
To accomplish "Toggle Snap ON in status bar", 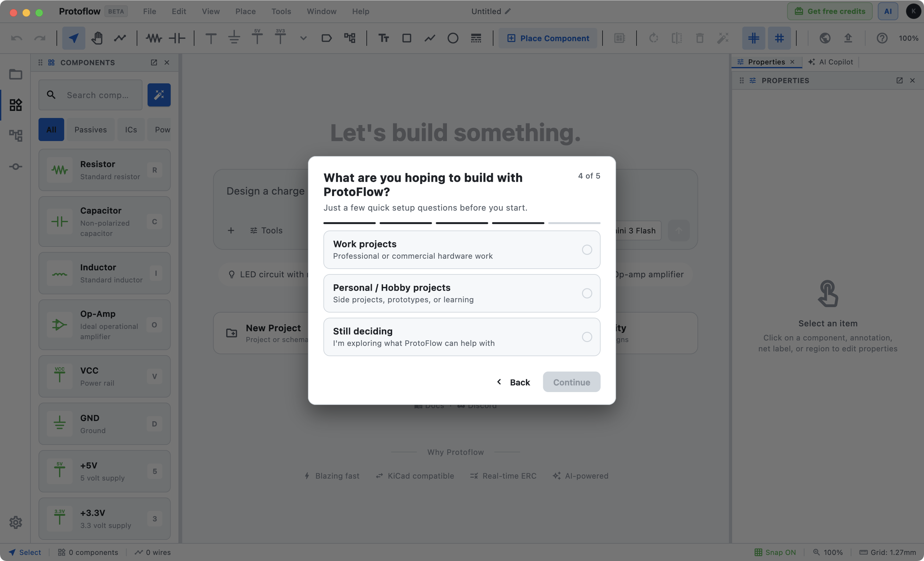I will point(775,552).
